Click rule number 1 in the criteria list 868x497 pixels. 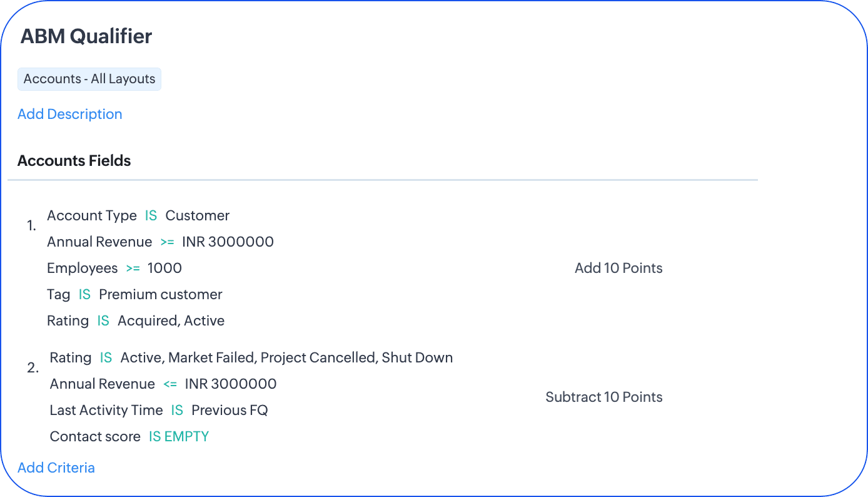[32, 225]
